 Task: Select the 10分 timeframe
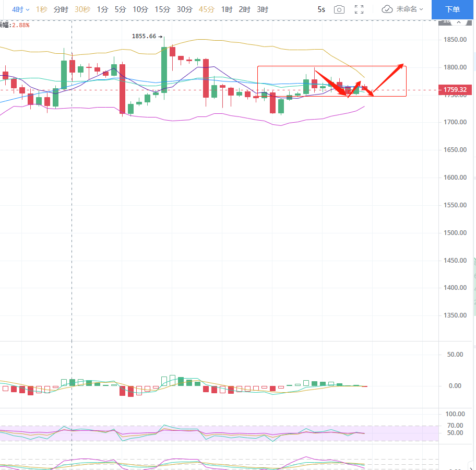[140, 10]
